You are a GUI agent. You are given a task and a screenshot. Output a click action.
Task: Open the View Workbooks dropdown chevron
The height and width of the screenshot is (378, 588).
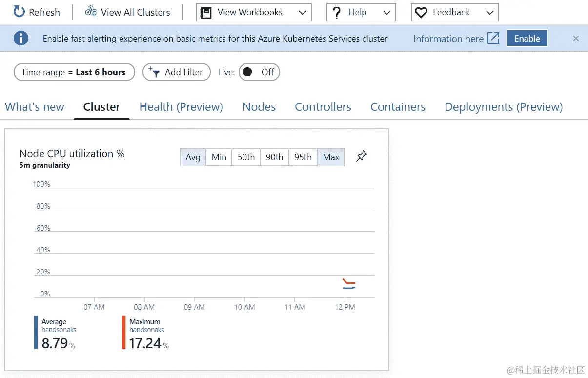click(x=302, y=13)
